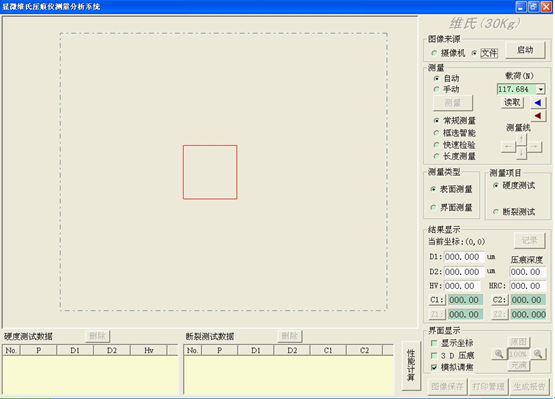Click the D2 result field
555x399 pixels.
[x=464, y=272]
